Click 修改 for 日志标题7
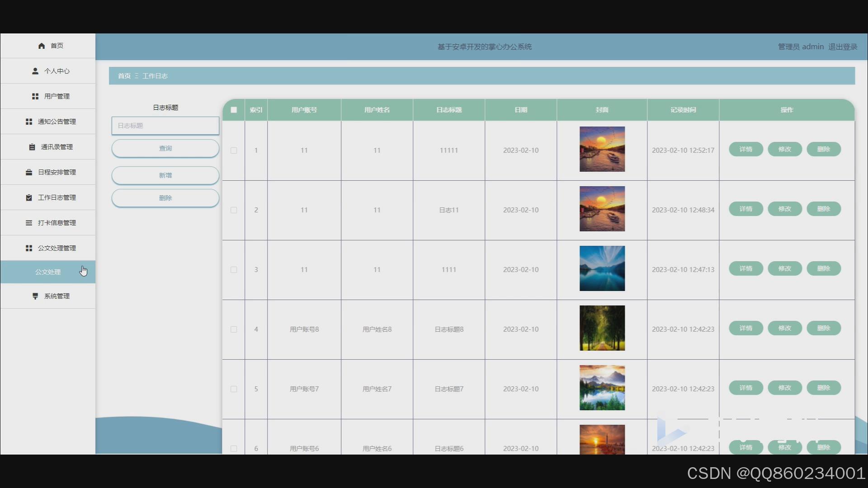Viewport: 868px width, 488px height. coord(785,388)
